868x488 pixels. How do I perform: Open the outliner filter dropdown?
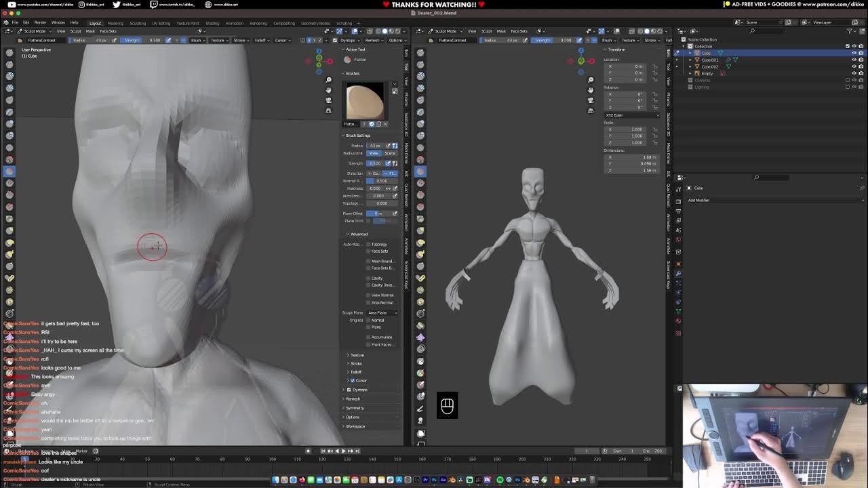(850, 31)
